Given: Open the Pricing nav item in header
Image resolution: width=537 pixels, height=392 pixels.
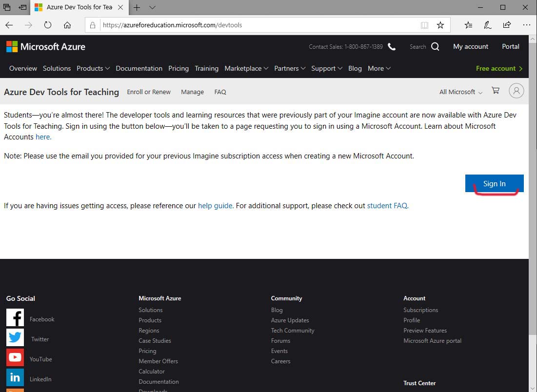Looking at the screenshot, I should point(179,68).
